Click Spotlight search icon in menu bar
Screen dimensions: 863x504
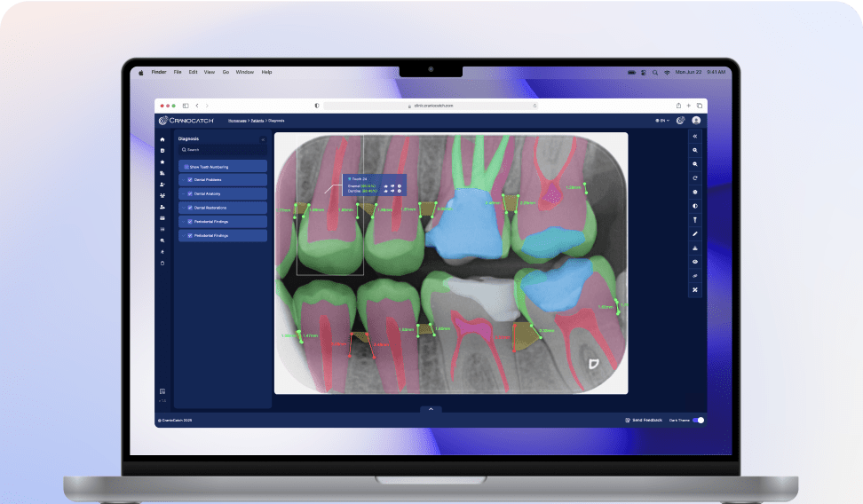coord(655,72)
